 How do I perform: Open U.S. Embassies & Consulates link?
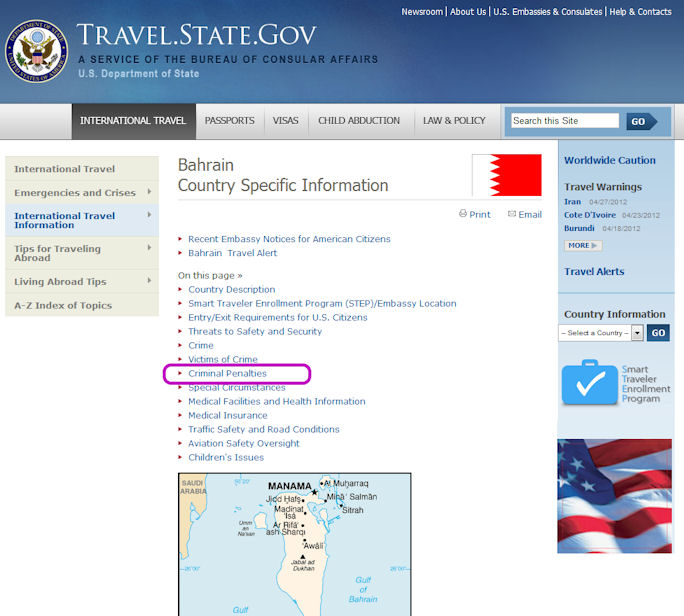click(547, 12)
